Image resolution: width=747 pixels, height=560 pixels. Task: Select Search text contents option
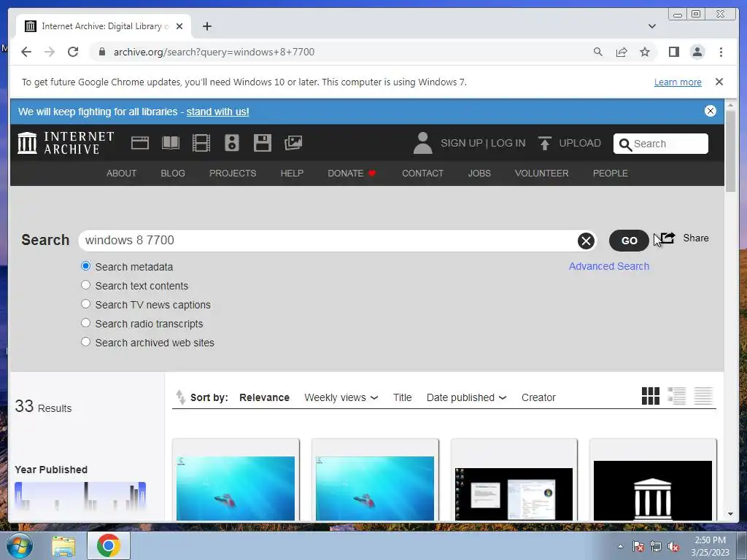[86, 285]
